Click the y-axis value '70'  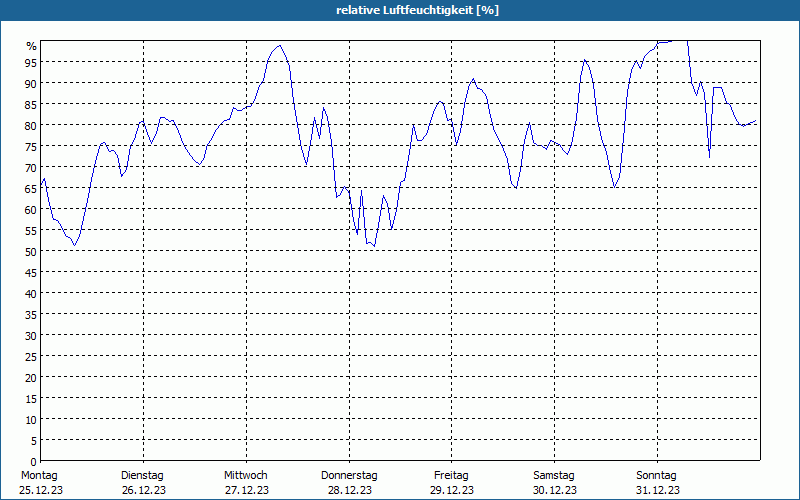pos(32,167)
